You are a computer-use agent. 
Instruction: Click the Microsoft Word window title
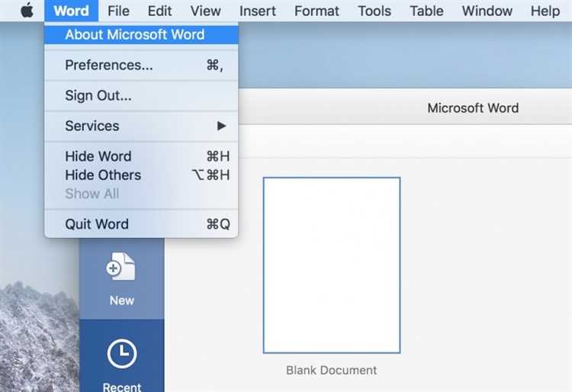(473, 108)
